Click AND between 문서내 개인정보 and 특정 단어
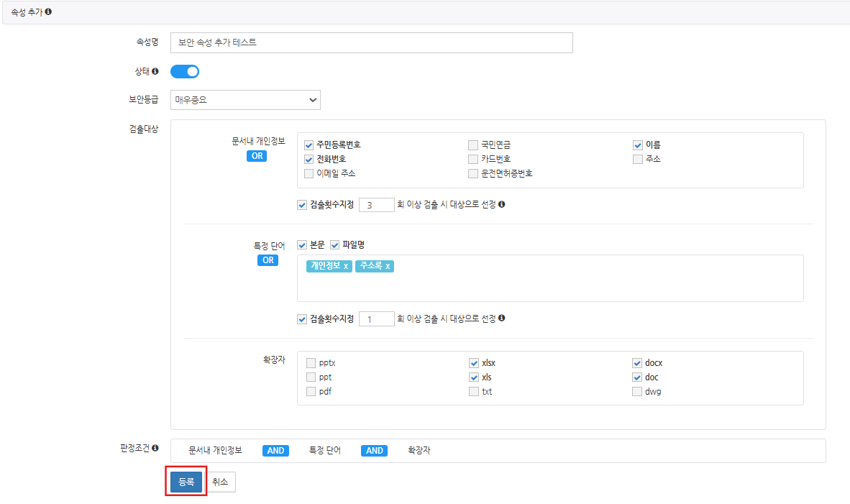This screenshot has height=504, width=850. 275,451
